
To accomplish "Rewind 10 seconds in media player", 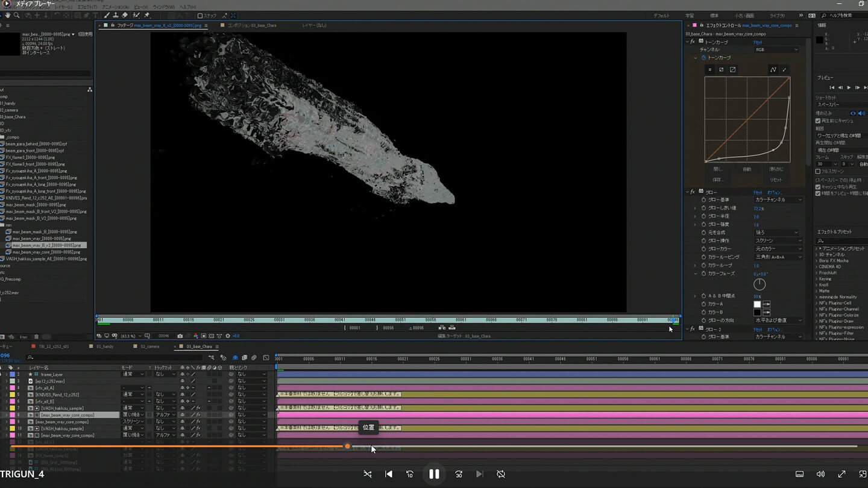I will pos(410,474).
